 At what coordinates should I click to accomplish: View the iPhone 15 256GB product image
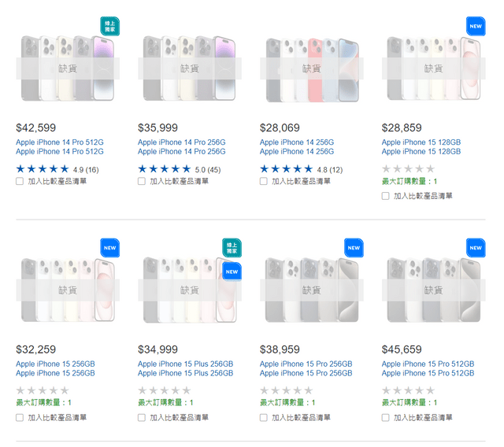[x=68, y=290]
